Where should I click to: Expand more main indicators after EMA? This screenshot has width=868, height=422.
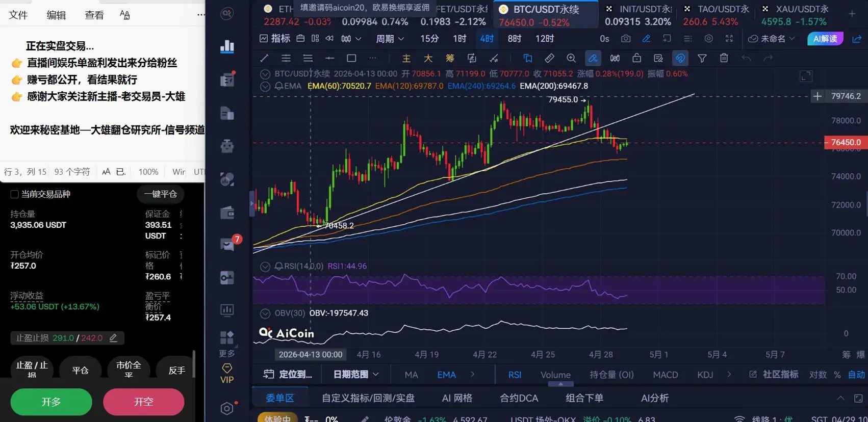(x=472, y=375)
